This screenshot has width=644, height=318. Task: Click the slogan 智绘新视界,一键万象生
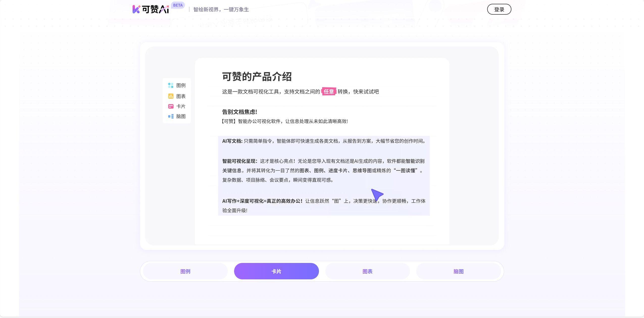point(221,10)
